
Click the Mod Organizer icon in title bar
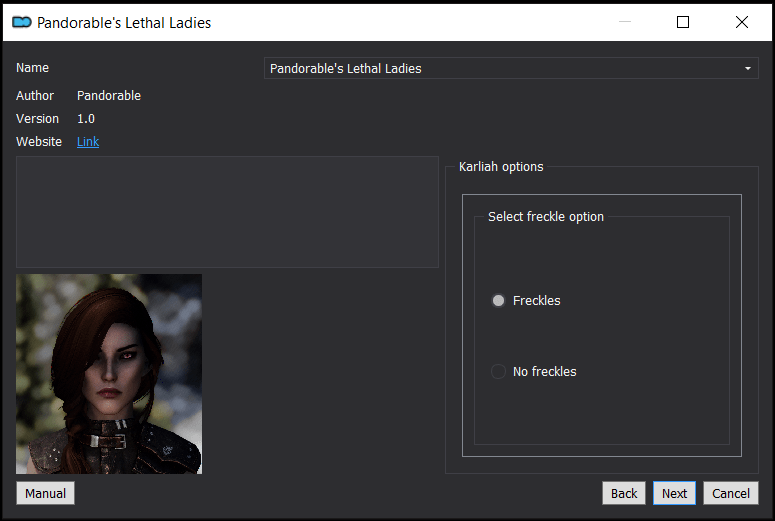22,22
